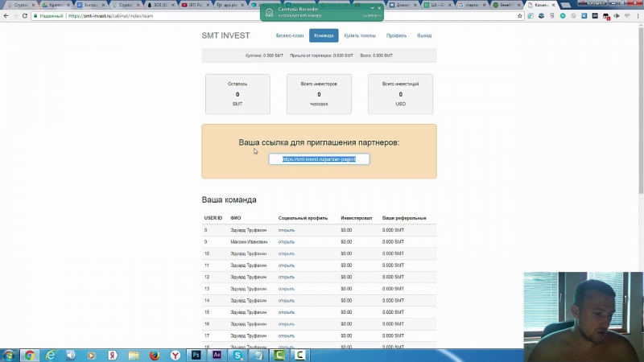The image size is (644, 362).
Task: Close the active Команда browser tab
Action: click(x=553, y=5)
